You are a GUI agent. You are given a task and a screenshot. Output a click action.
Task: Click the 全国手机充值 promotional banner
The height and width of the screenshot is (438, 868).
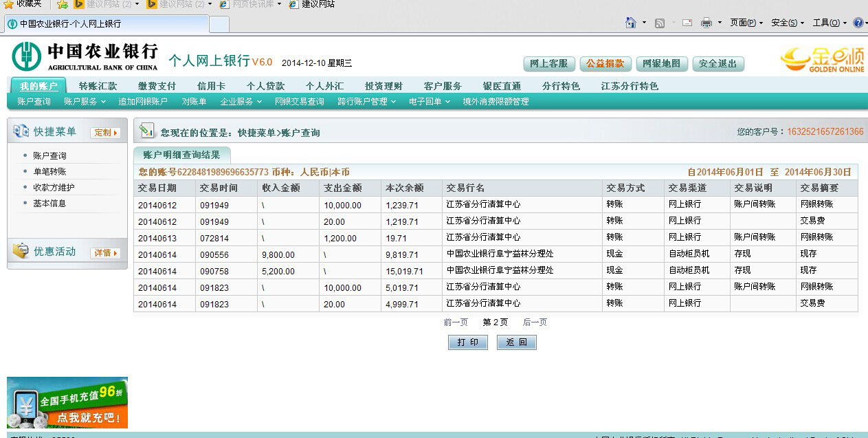point(67,403)
